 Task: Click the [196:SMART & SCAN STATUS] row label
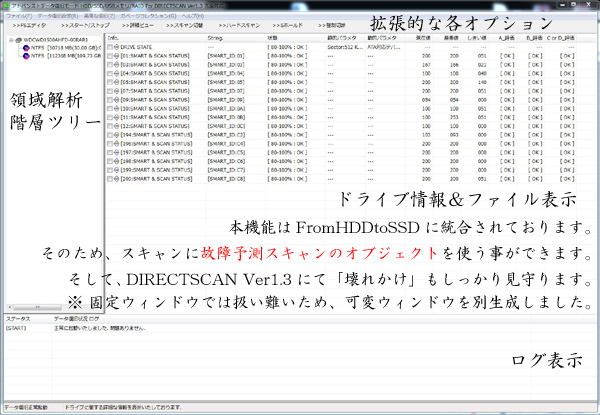pos(156,144)
